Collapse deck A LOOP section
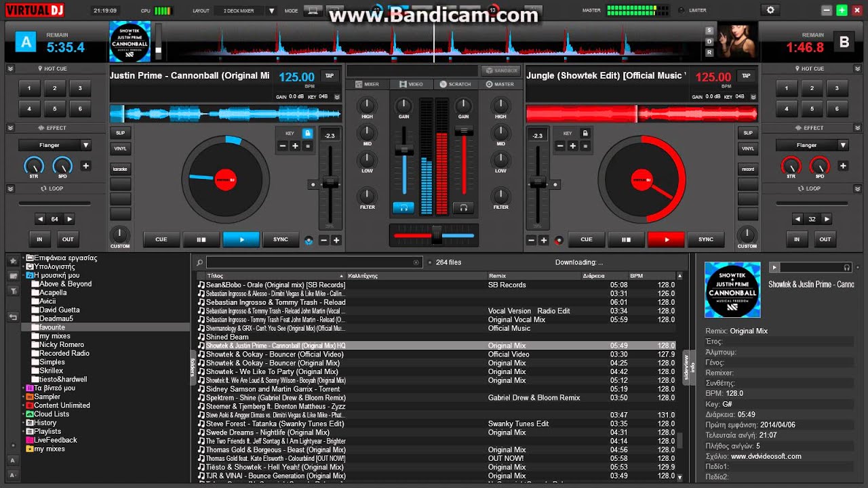868x488 pixels. 10,188
